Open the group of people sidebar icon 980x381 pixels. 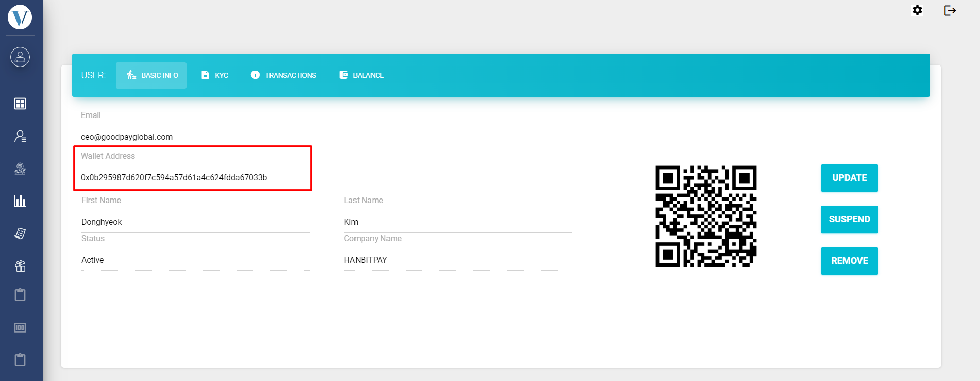[x=20, y=169]
